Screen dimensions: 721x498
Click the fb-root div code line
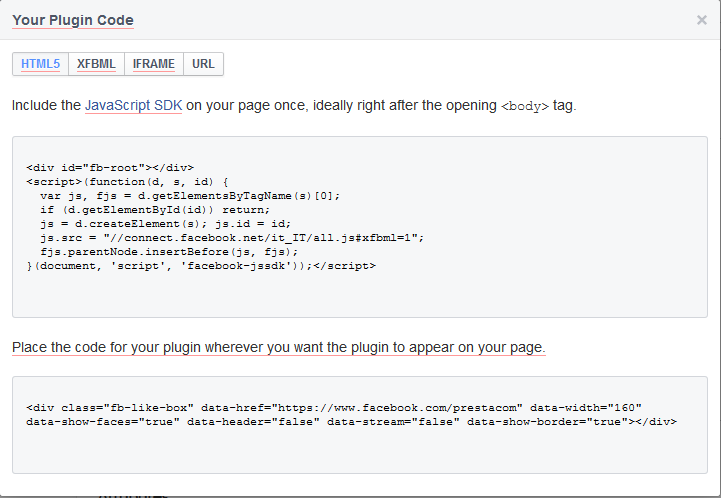pos(110,168)
